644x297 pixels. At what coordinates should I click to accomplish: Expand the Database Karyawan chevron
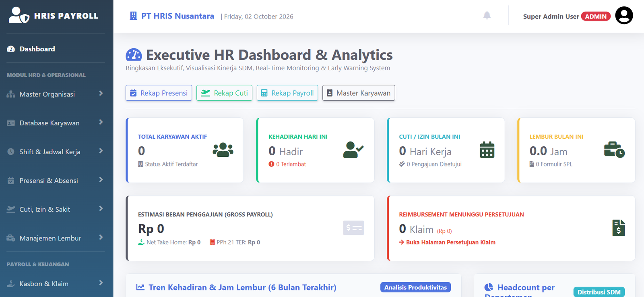101,122
